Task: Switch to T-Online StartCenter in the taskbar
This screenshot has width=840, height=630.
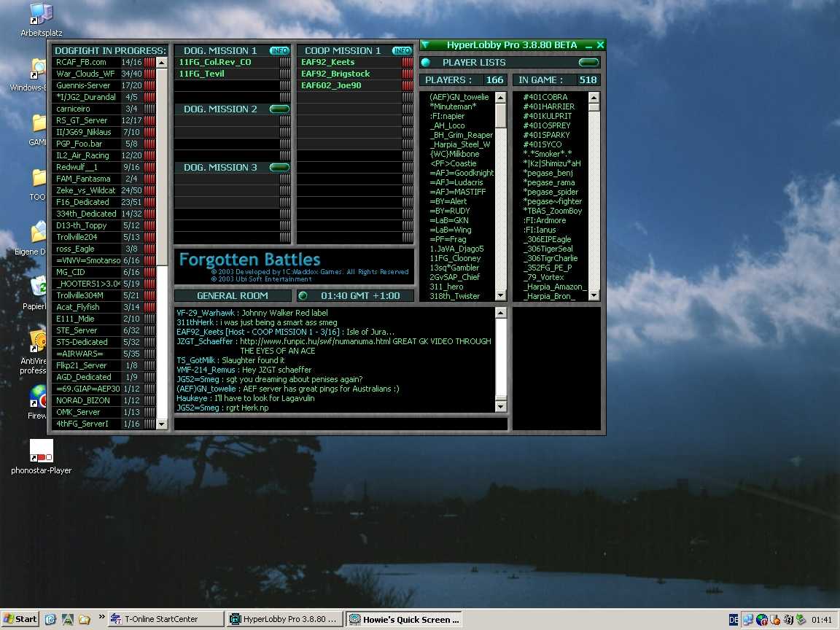Action: pos(166,619)
